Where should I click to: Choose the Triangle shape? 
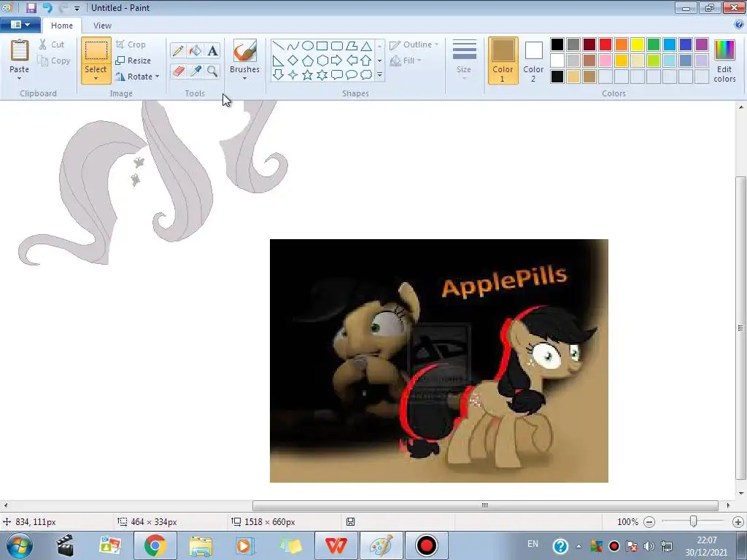(366, 46)
